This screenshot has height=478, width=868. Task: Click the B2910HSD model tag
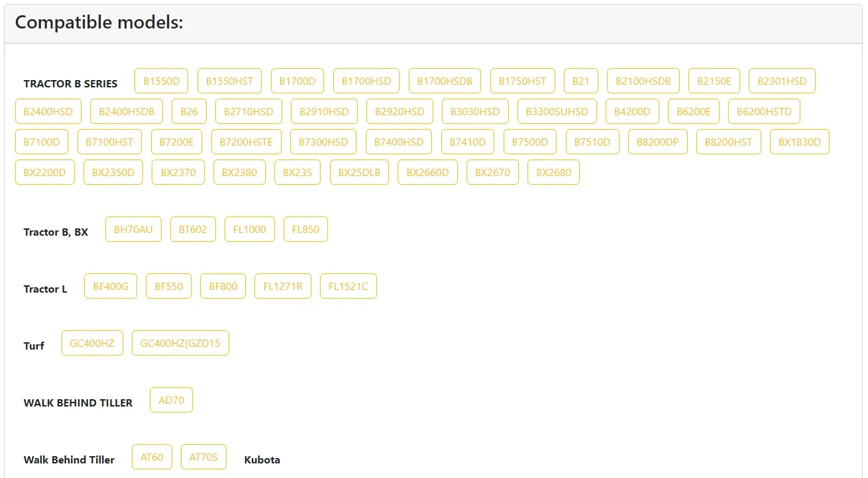[x=324, y=111]
